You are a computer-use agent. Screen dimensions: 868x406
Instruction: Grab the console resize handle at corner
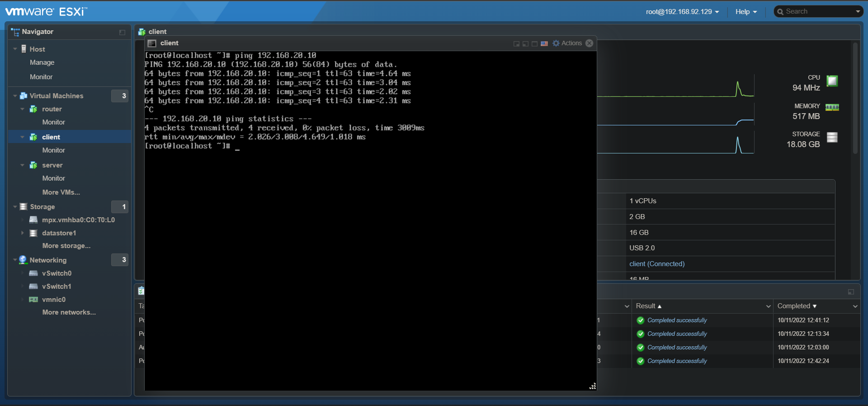point(592,386)
